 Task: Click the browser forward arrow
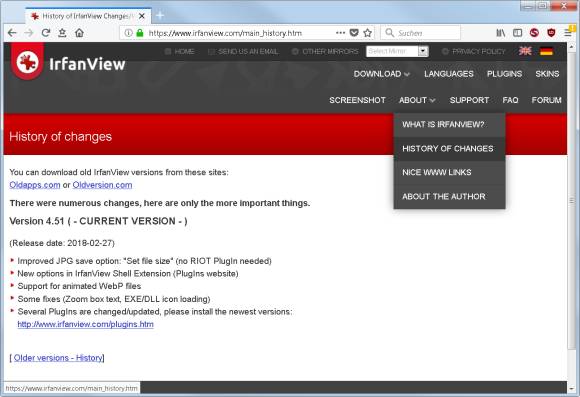click(28, 33)
